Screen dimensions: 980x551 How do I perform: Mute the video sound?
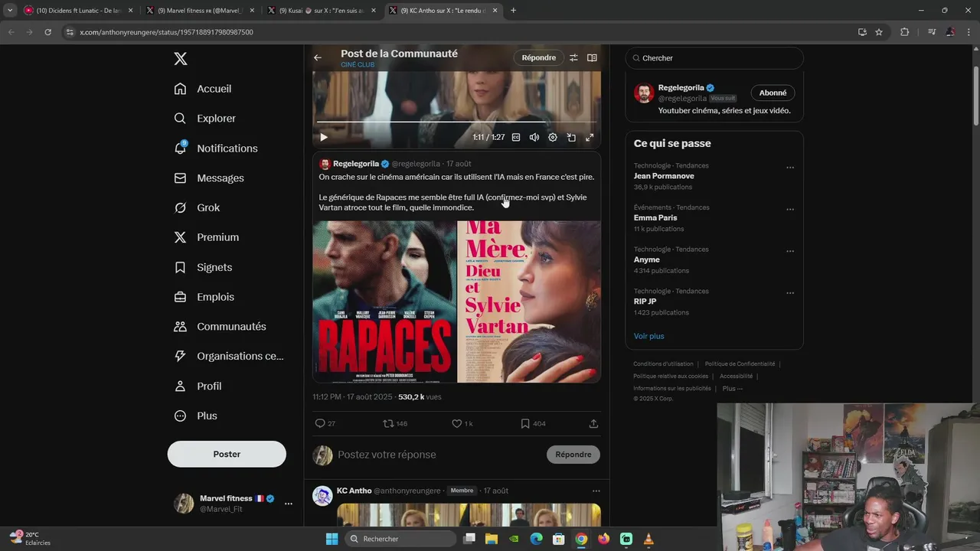pos(534,138)
